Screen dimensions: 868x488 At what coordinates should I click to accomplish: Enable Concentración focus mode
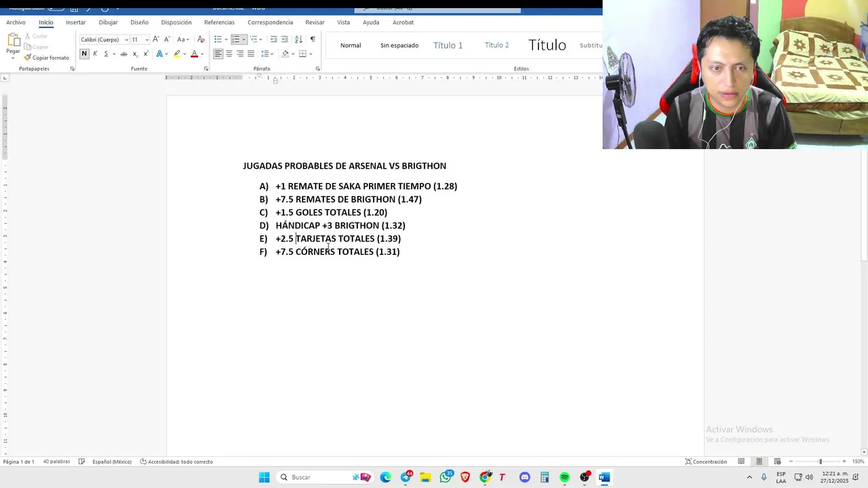tap(706, 462)
